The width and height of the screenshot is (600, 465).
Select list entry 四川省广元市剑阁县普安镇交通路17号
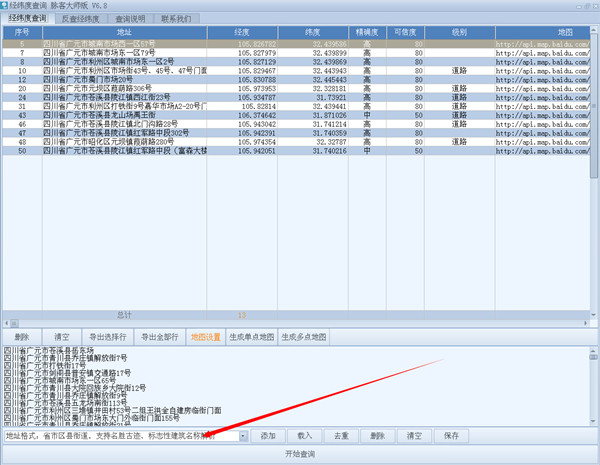coord(67,373)
